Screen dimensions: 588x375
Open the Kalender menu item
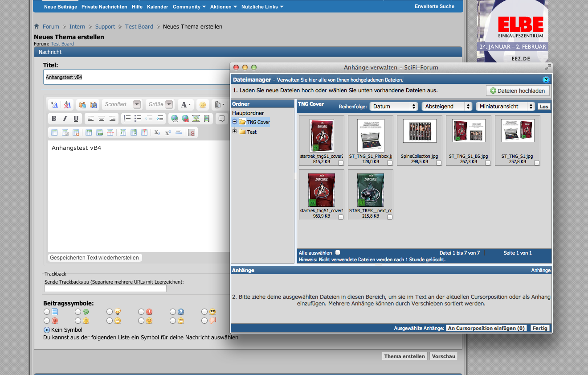tap(158, 7)
